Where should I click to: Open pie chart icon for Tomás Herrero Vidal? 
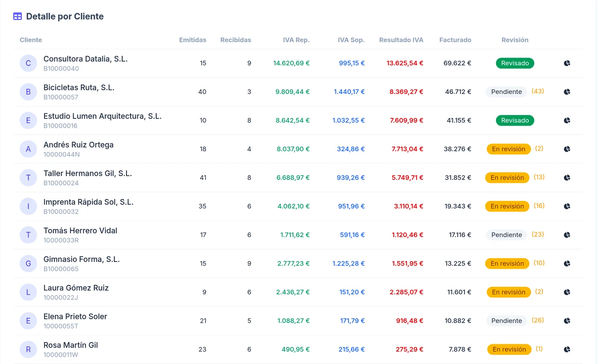(567, 235)
